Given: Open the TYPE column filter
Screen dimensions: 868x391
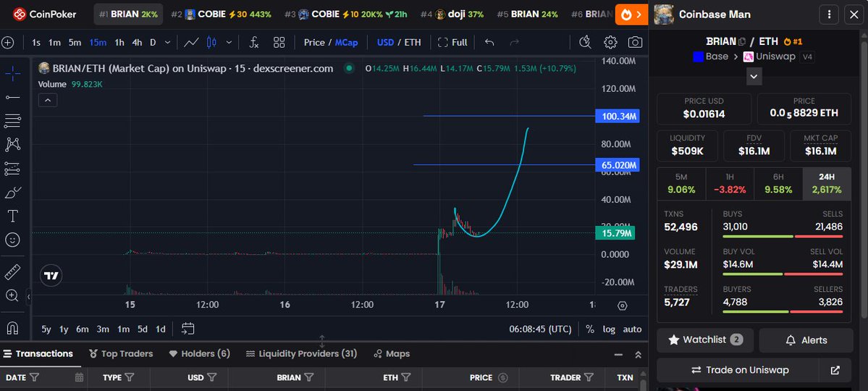Looking at the screenshot, I should pyautogui.click(x=130, y=378).
